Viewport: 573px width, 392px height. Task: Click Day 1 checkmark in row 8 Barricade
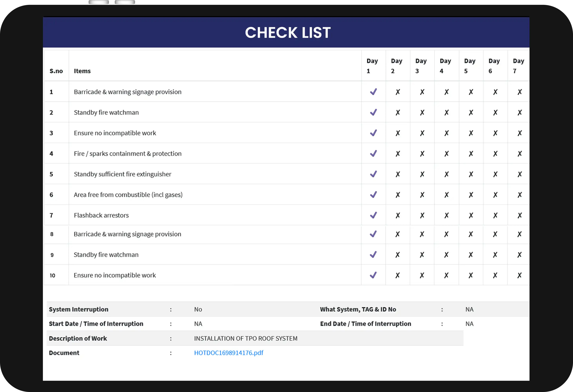click(x=373, y=234)
